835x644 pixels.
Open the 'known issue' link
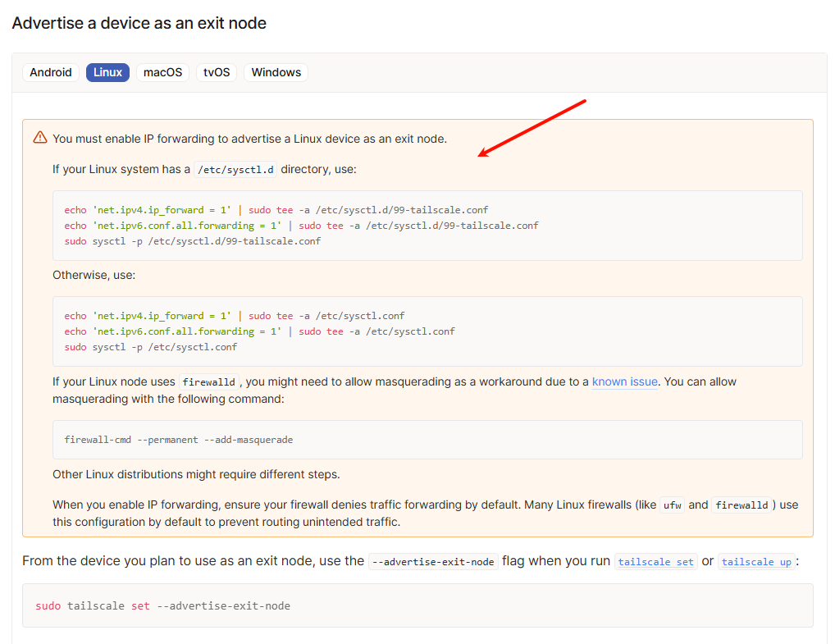[x=624, y=381]
